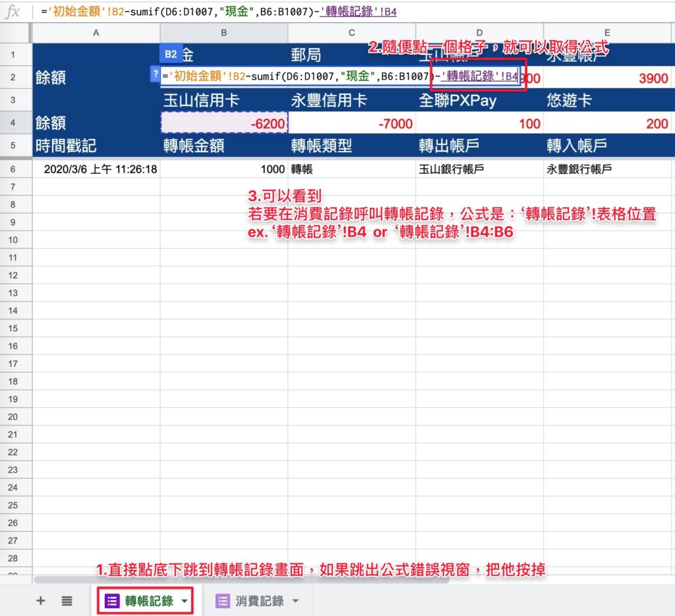Select row 20 header

[x=13, y=417]
